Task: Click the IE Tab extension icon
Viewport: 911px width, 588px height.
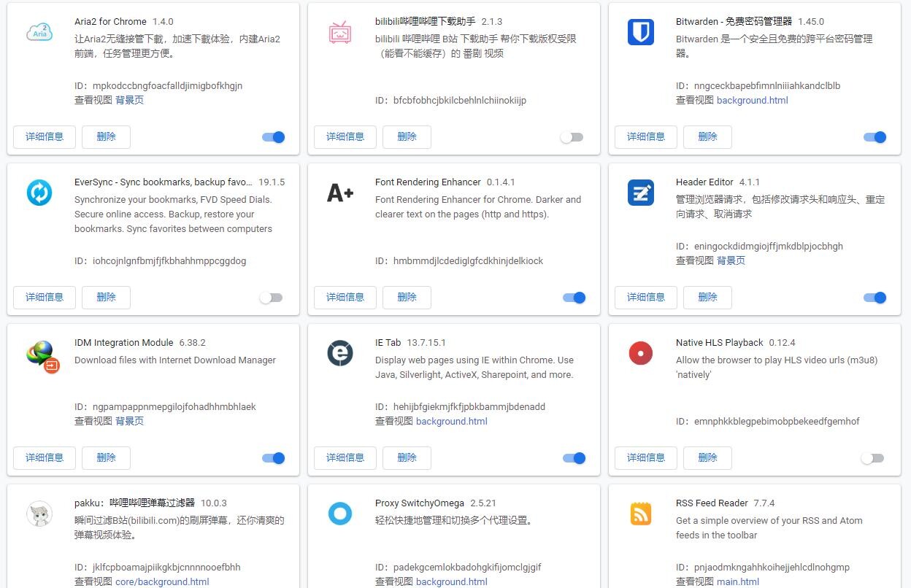Action: coord(340,353)
